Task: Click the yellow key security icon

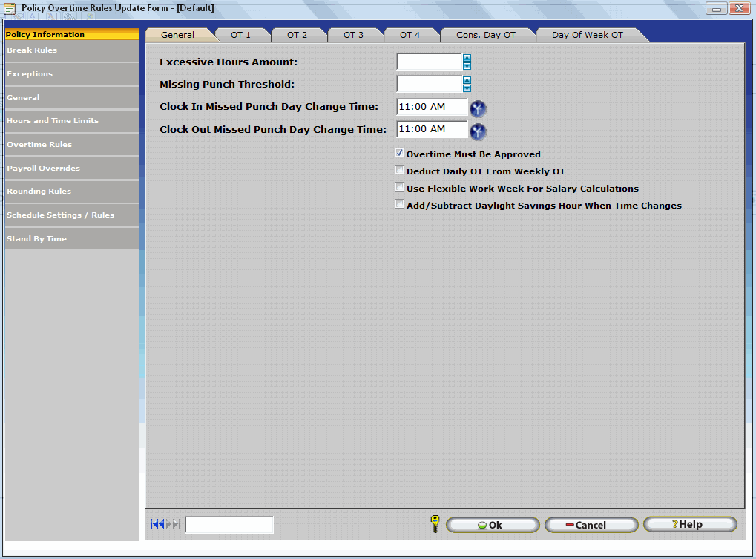Action: 435,524
